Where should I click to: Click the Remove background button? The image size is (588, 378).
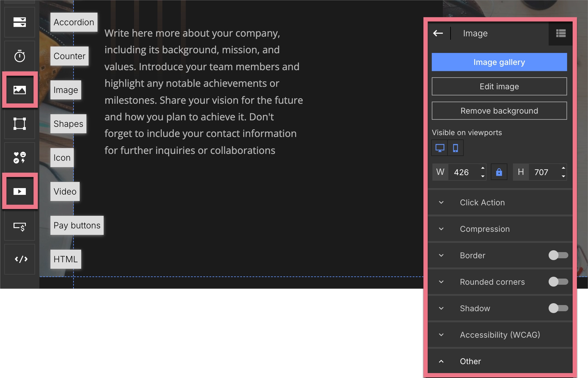[499, 111]
